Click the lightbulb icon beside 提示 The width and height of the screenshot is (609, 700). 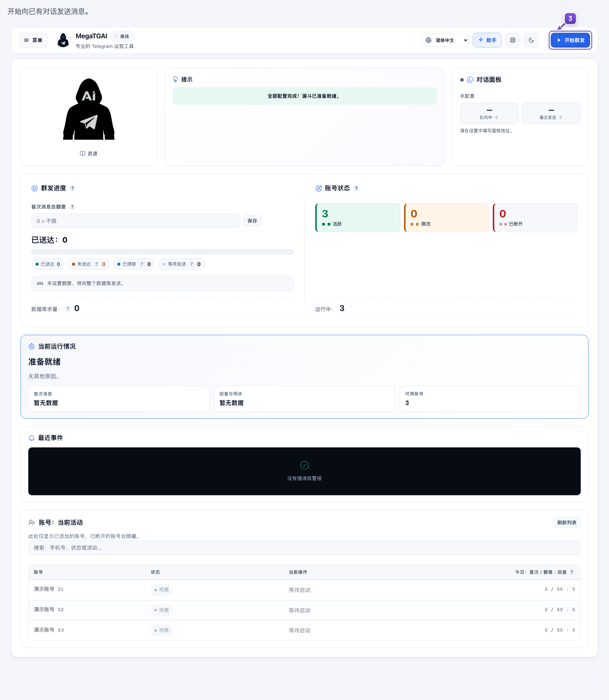[x=175, y=80]
